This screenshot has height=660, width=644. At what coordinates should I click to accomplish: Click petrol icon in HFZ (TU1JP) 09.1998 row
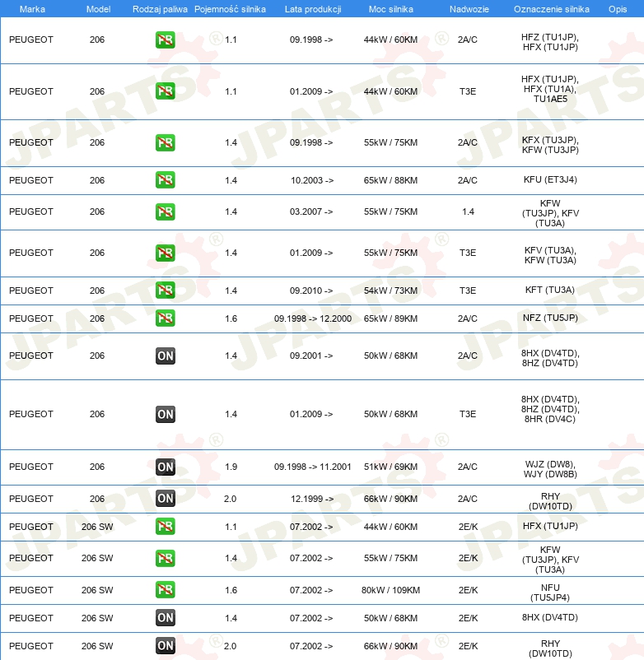(165, 40)
